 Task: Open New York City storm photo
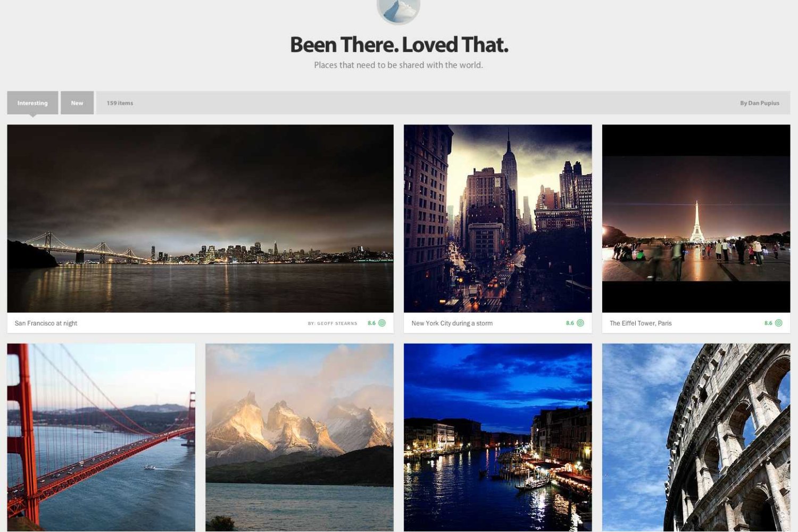click(498, 219)
